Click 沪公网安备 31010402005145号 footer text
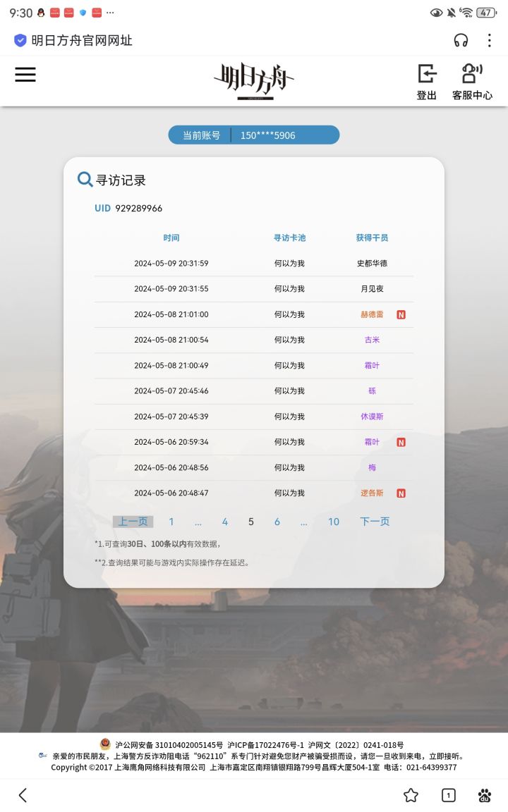Screen dimensions: 508x812 click(169, 744)
